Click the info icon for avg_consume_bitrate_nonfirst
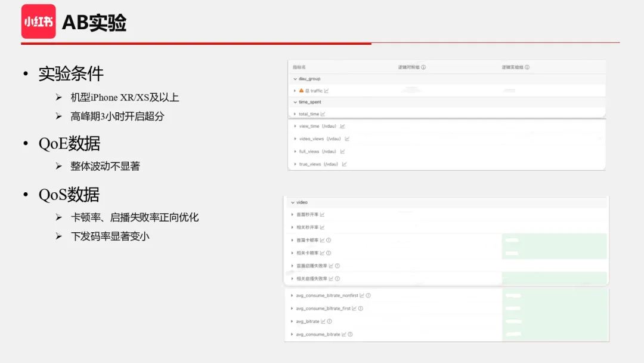 (369, 296)
